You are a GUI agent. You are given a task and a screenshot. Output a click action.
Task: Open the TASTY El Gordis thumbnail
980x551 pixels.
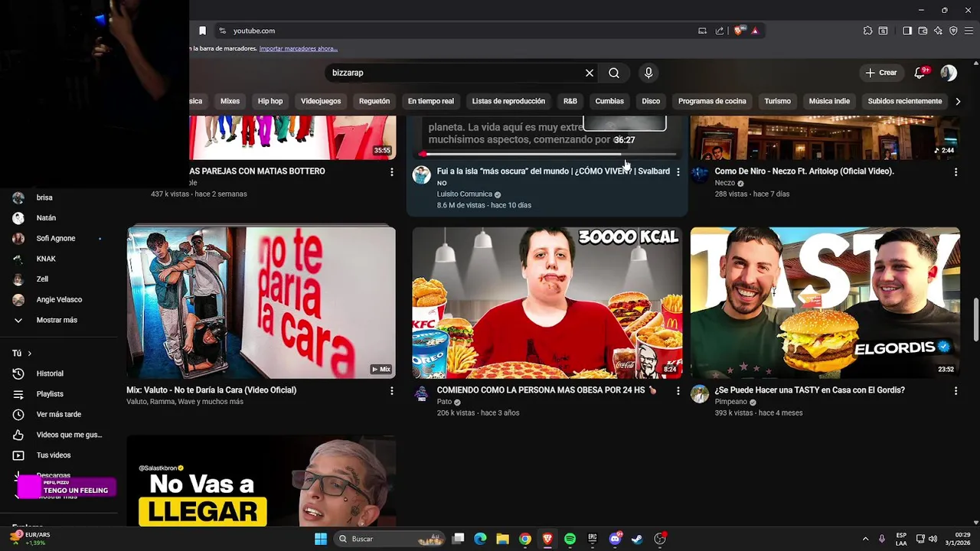pyautogui.click(x=825, y=302)
